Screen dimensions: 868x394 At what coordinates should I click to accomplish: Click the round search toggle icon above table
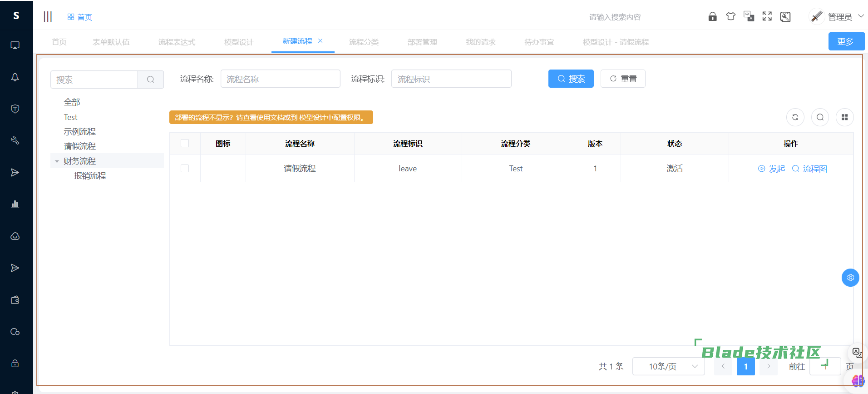(x=820, y=117)
